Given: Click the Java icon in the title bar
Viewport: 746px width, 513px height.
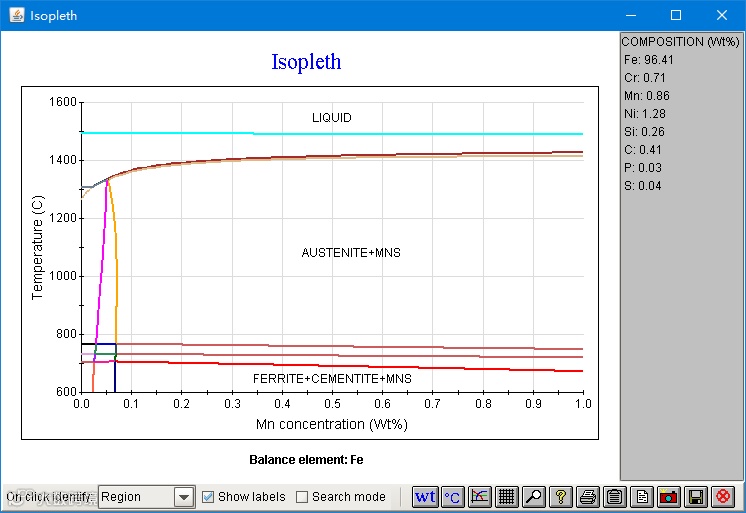Looking at the screenshot, I should tap(17, 15).
